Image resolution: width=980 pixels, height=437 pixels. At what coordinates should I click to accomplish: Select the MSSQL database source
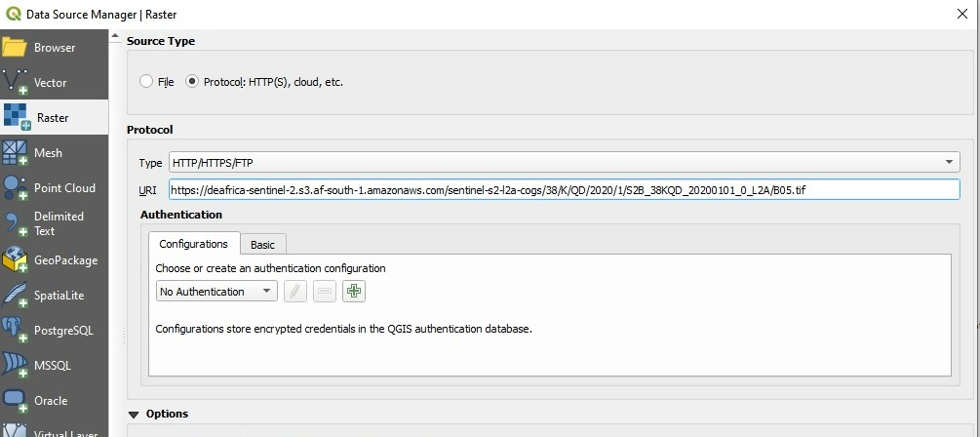click(x=54, y=366)
